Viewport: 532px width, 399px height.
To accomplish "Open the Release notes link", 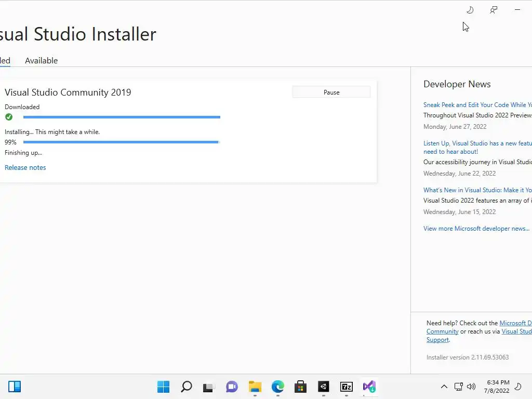I will 25,168.
